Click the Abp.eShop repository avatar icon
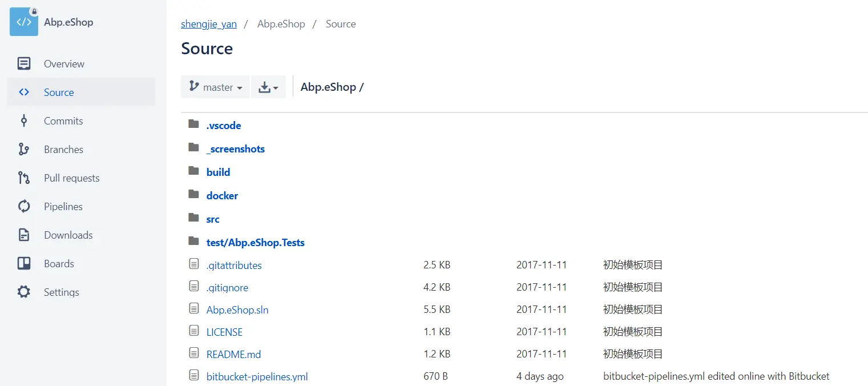The width and height of the screenshot is (868, 386). point(24,22)
